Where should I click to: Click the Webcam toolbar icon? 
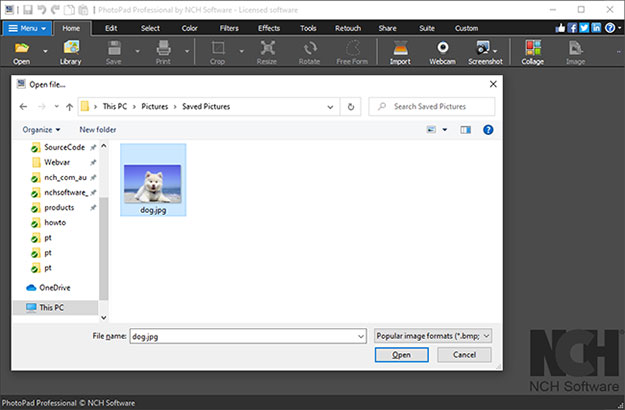pyautogui.click(x=442, y=52)
